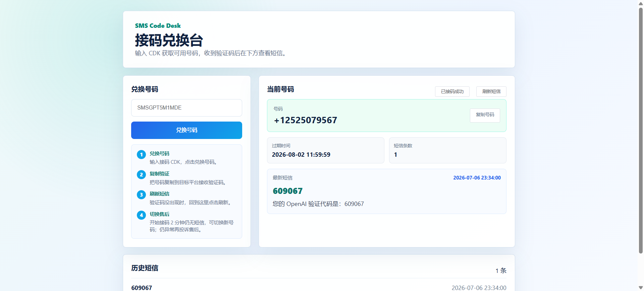Click the 刷新短信 button
Viewport: 644px width, 291px height.
tap(491, 91)
